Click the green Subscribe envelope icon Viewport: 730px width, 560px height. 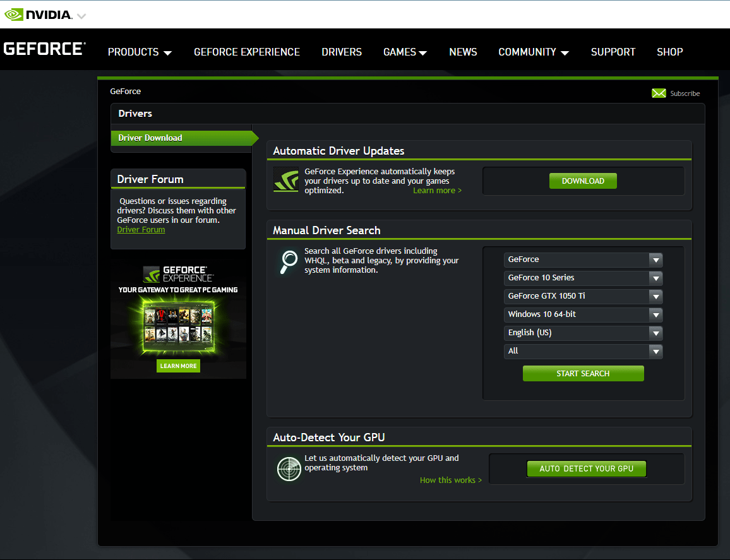click(658, 93)
